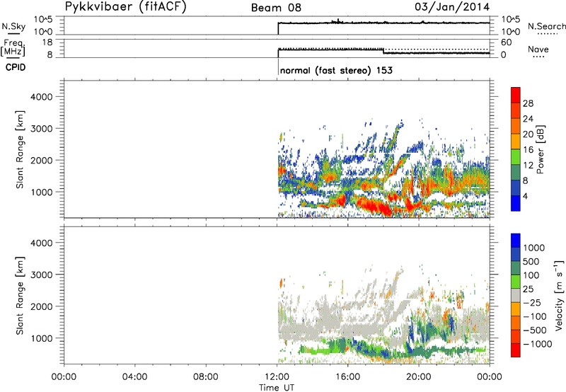The height and width of the screenshot is (392, 566).
Task: Click the blue bottom of the power colorbar
Action: (x=516, y=203)
